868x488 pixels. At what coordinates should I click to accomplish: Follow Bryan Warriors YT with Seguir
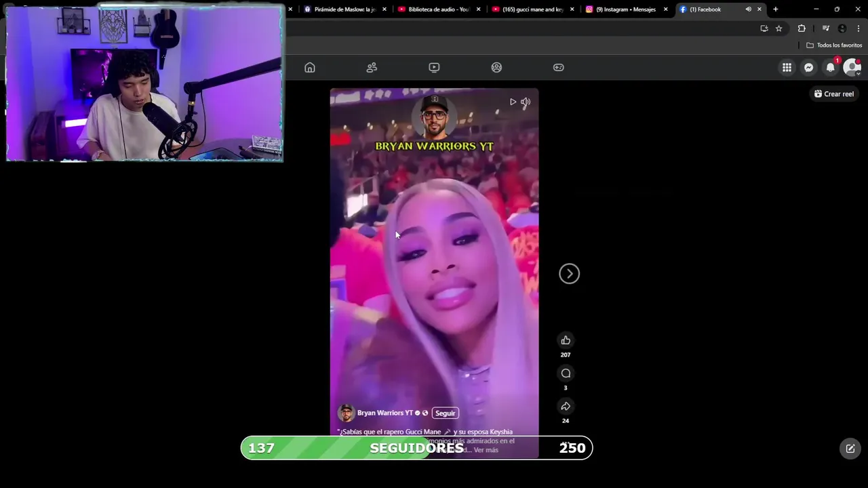445,413
